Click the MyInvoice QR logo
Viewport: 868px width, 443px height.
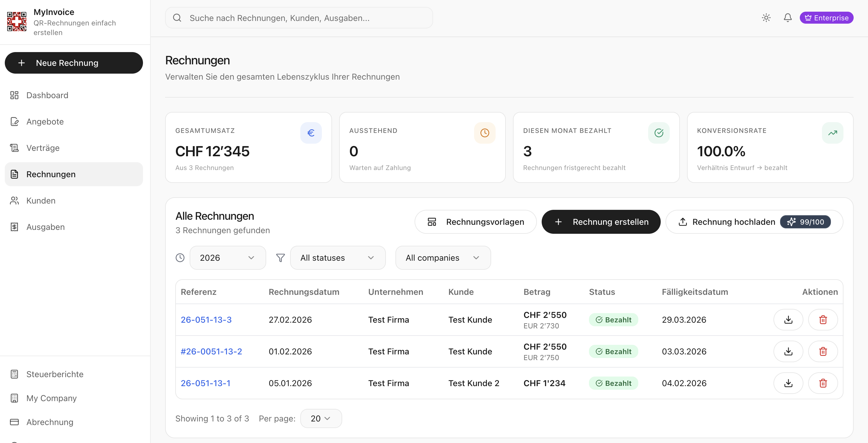tap(16, 22)
